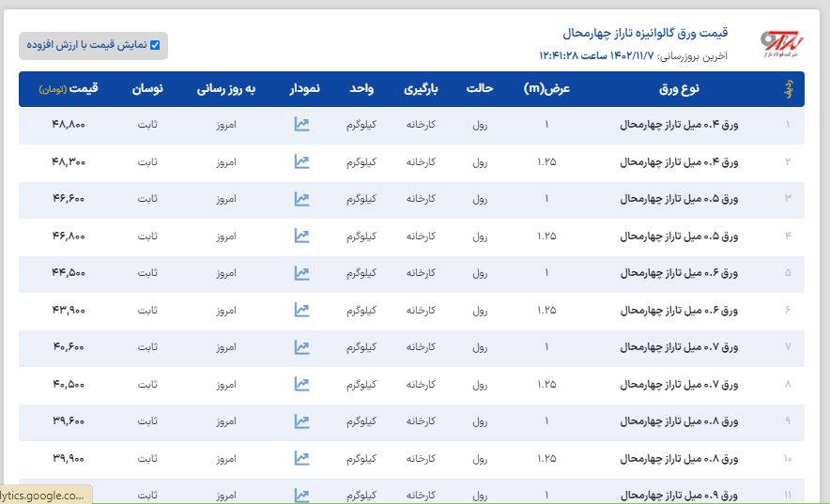This screenshot has width=830, height=504.
Task: Open the row 3 product name link
Action: coord(679,199)
